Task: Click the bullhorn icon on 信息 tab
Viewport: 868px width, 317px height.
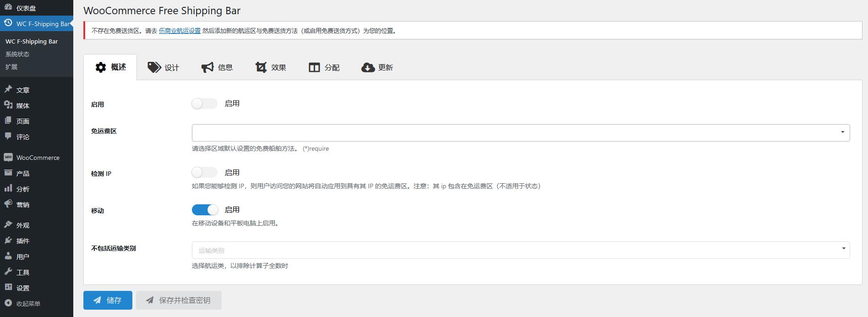Action: 207,67
